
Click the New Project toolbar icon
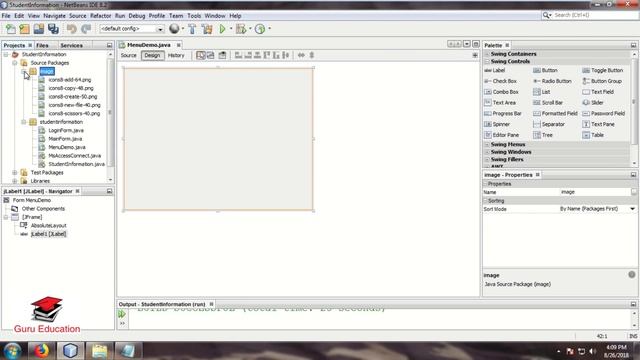24,29
